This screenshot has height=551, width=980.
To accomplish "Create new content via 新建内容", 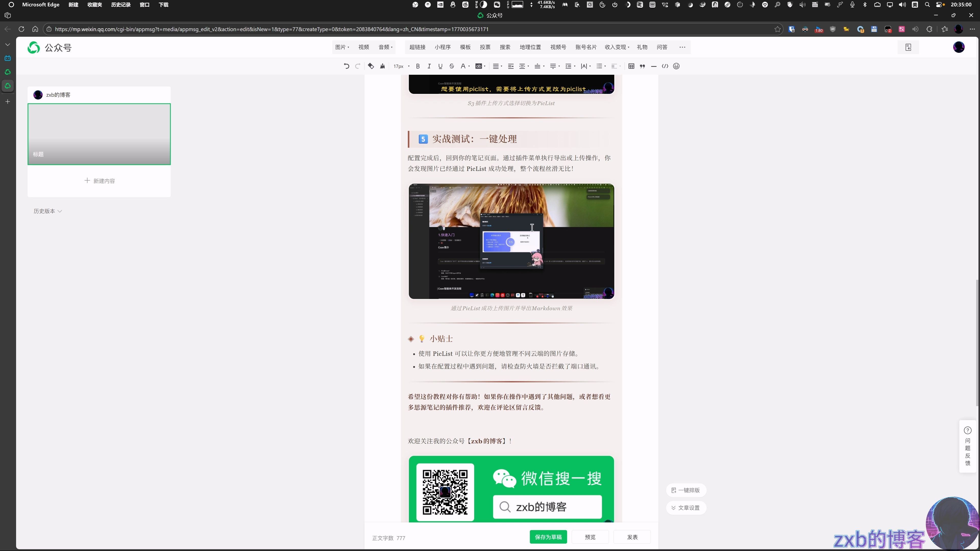I will [x=99, y=181].
